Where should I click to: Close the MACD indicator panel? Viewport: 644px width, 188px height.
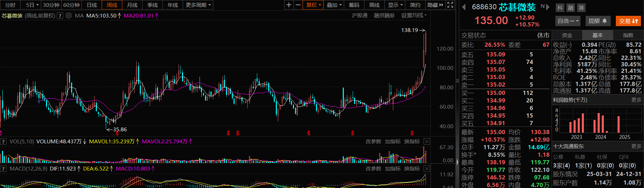point(427,168)
